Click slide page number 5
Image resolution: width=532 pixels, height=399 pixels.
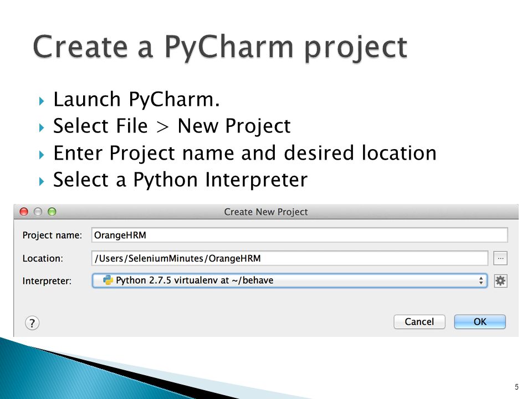pos(516,387)
